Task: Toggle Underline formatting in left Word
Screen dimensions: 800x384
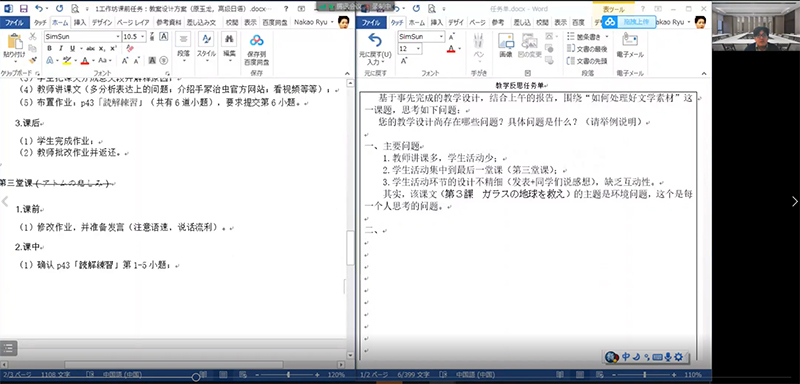Action: click(72, 48)
